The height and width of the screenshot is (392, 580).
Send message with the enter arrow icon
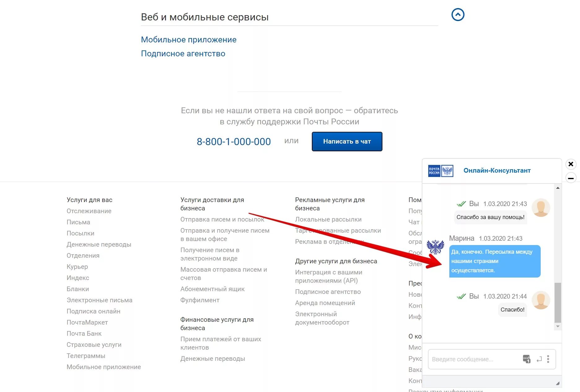539,359
